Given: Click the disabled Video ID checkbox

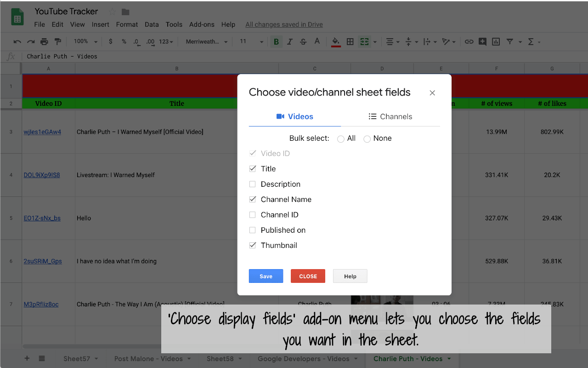Looking at the screenshot, I should [253, 154].
